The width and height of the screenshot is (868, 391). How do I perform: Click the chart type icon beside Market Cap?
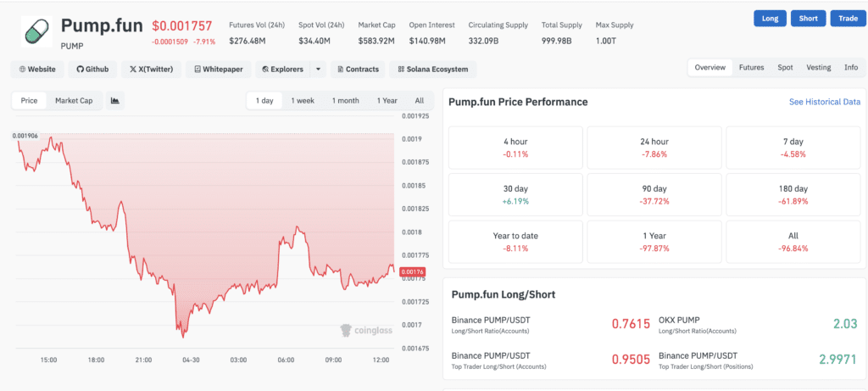click(x=114, y=101)
